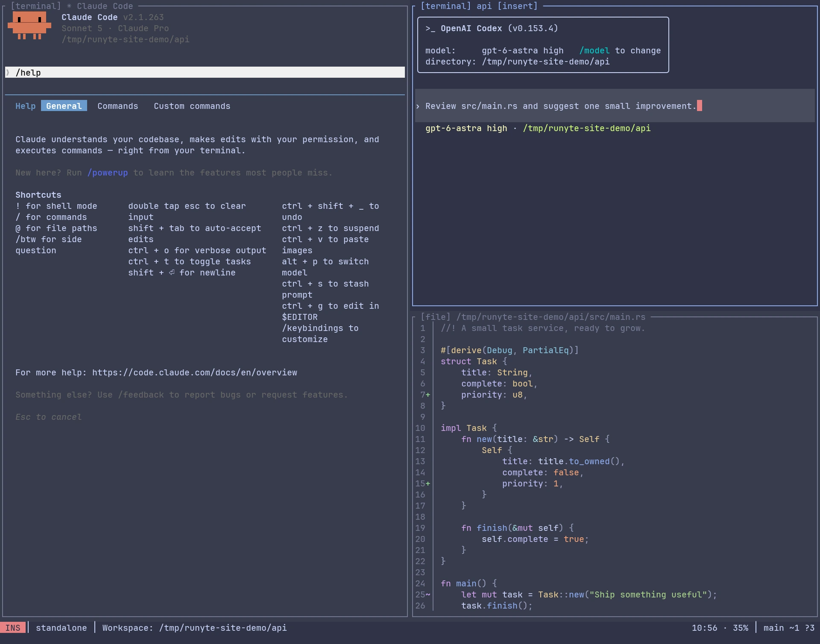The height and width of the screenshot is (644, 820).
Task: Click the Help label beside tabs
Action: point(26,106)
